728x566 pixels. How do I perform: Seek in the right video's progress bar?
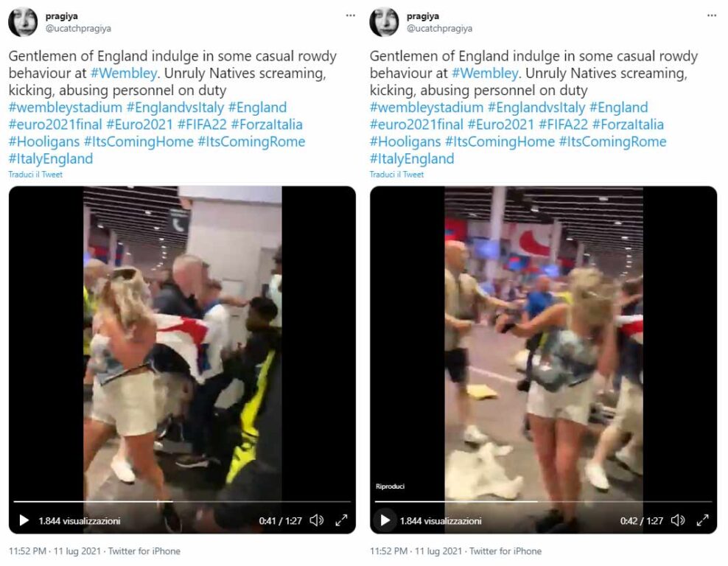[543, 501]
